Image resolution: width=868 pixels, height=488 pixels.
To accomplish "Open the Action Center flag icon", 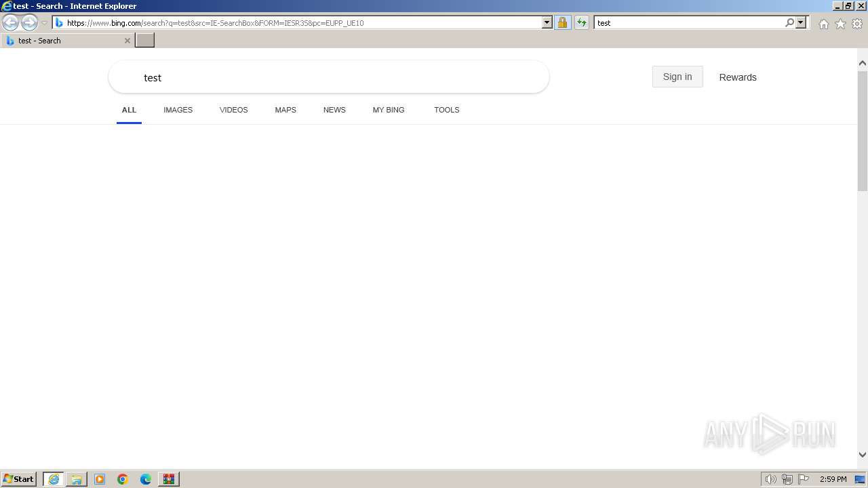I will [804, 479].
